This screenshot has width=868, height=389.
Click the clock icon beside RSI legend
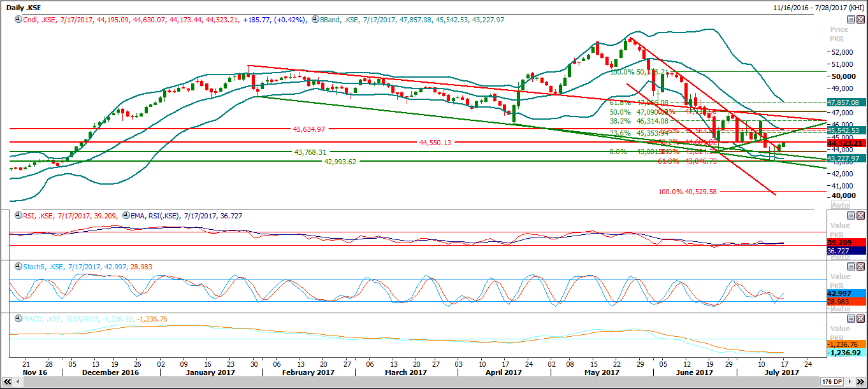pos(17,216)
